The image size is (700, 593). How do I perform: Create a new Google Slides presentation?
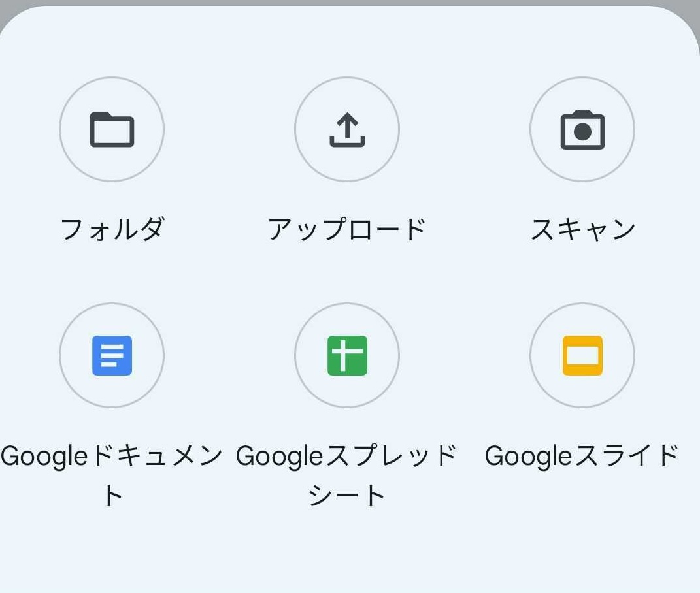[x=582, y=355]
